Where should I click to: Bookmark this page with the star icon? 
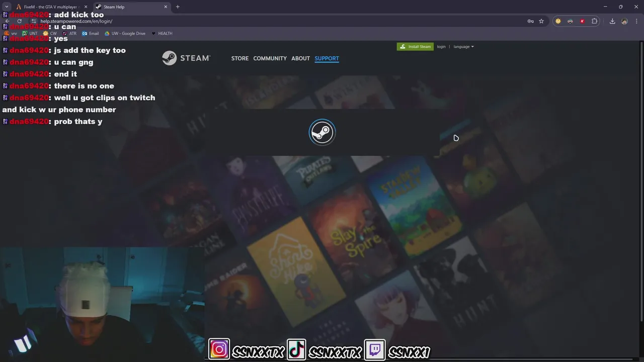point(541,21)
